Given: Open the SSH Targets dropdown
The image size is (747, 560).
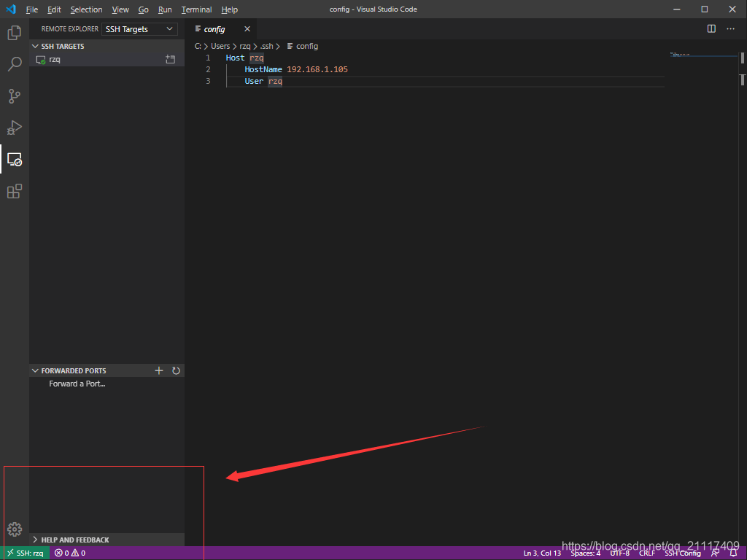Looking at the screenshot, I should 139,29.
